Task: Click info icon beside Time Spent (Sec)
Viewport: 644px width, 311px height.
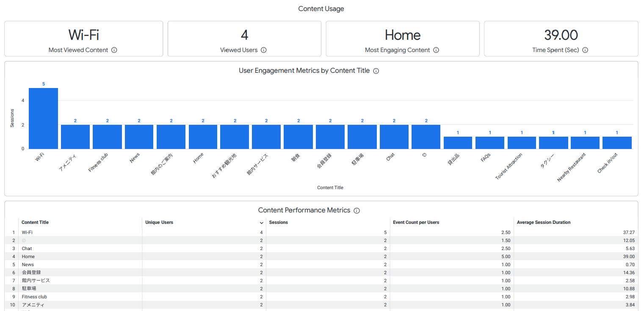Action: 585,50
